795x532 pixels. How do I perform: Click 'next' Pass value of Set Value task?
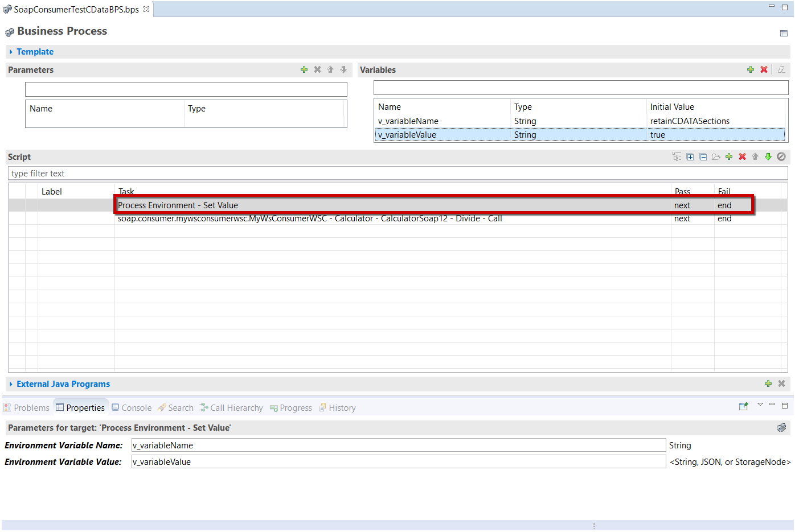(682, 205)
